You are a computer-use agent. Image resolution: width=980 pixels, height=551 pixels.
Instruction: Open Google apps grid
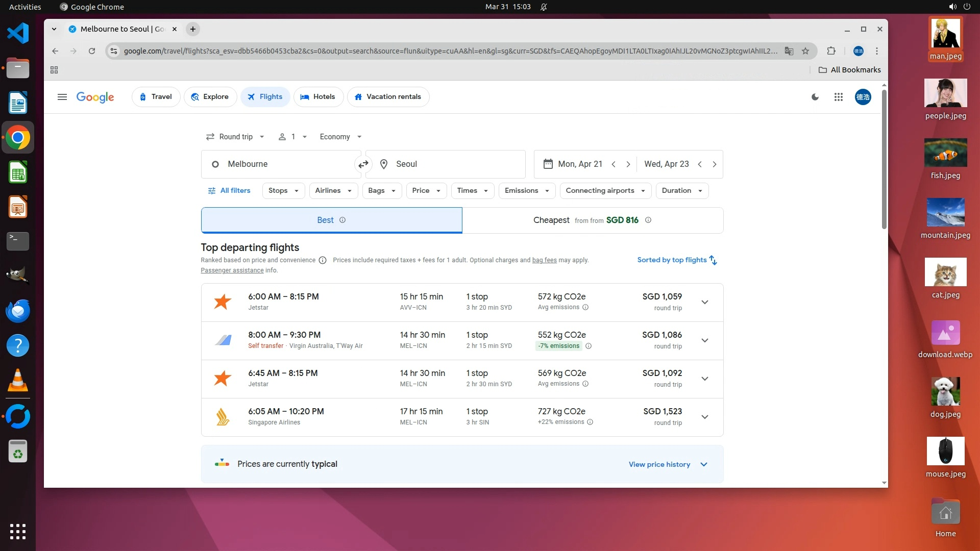pyautogui.click(x=838, y=97)
